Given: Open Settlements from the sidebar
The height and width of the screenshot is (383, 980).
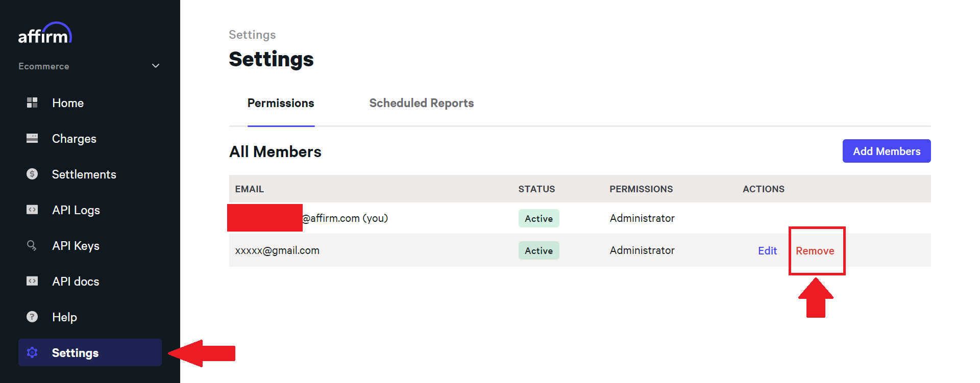Looking at the screenshot, I should [x=84, y=174].
